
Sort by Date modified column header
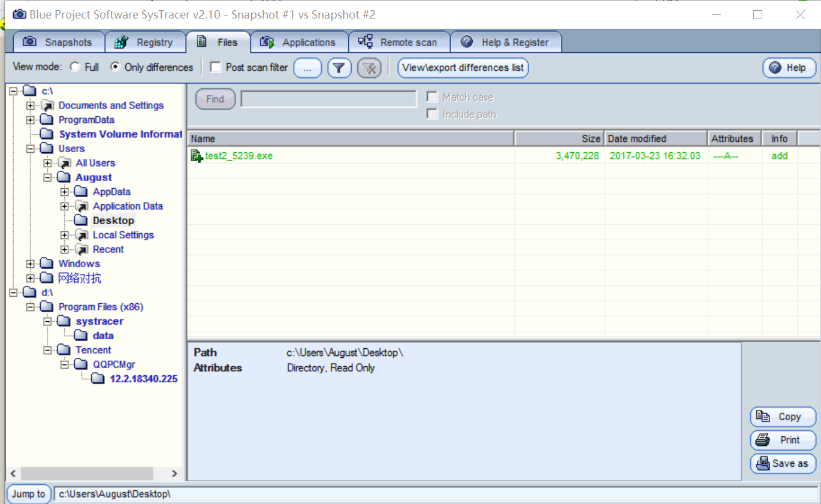pos(656,138)
